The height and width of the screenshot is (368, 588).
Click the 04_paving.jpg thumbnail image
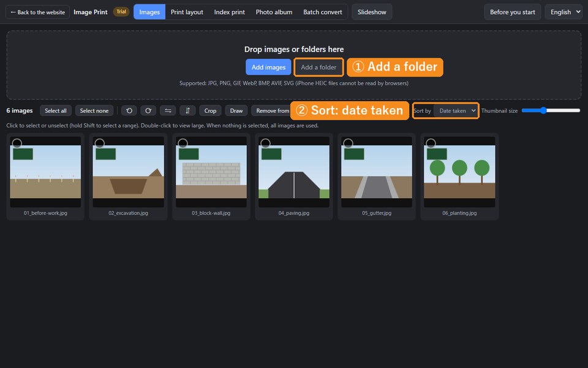point(294,172)
